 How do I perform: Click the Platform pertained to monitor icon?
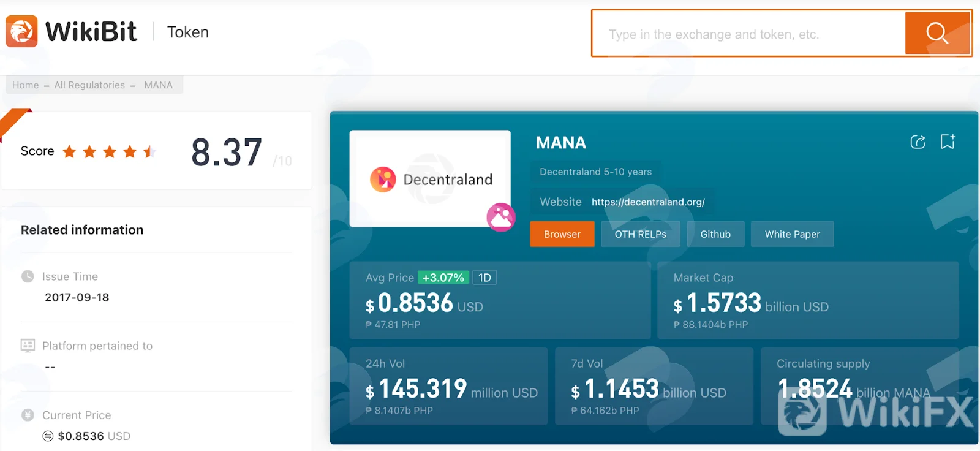[x=28, y=346]
